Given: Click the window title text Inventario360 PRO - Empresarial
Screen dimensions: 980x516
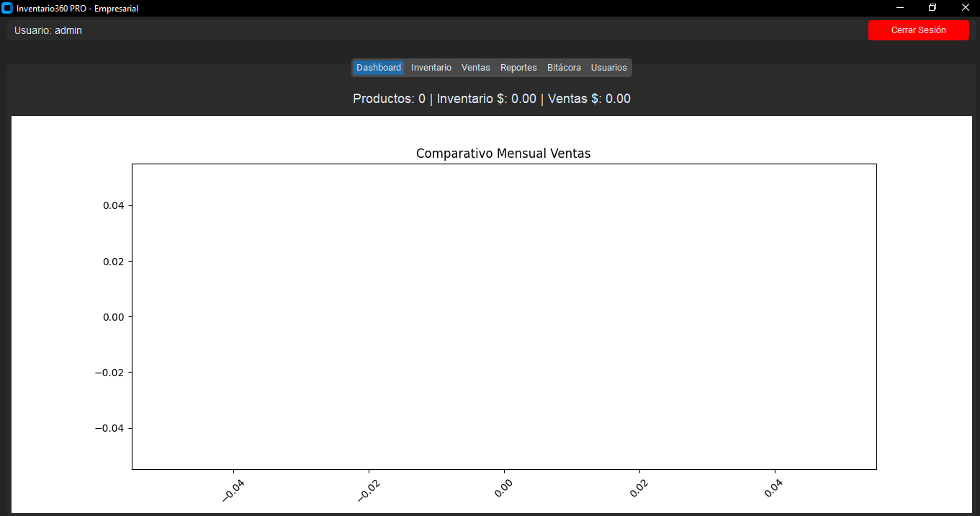Looking at the screenshot, I should click(x=77, y=9).
